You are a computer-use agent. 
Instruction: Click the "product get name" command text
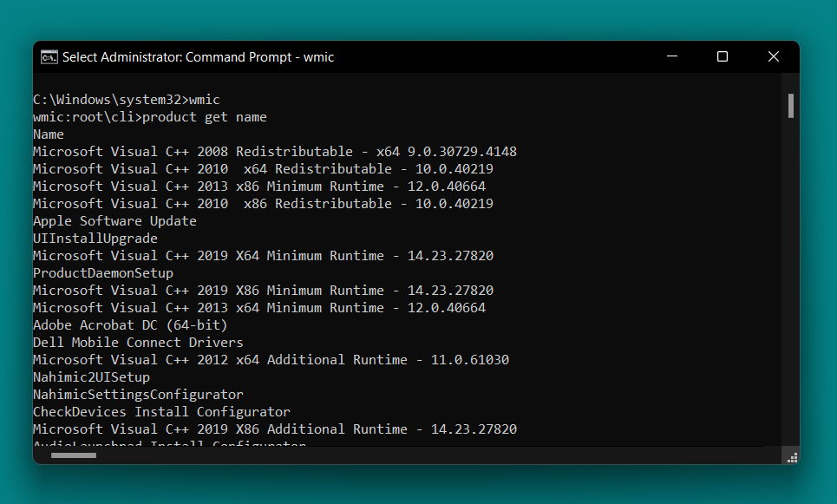click(205, 117)
